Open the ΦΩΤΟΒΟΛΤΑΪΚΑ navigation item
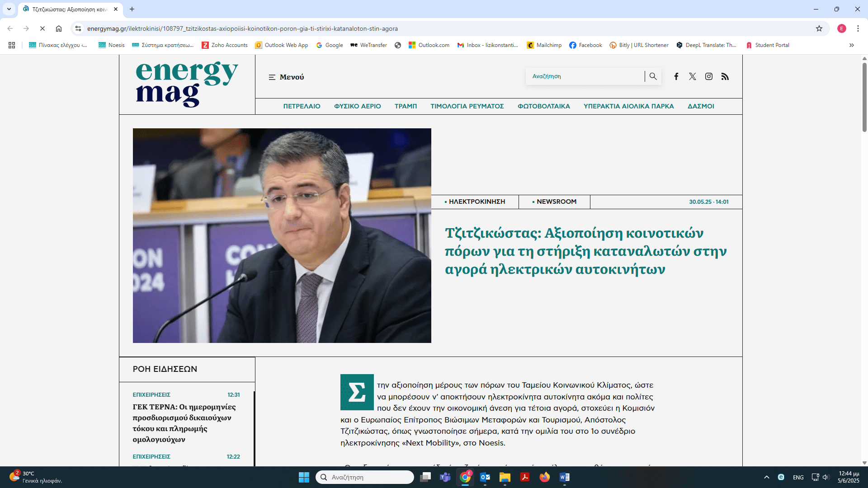This screenshot has height=488, width=868. click(543, 106)
